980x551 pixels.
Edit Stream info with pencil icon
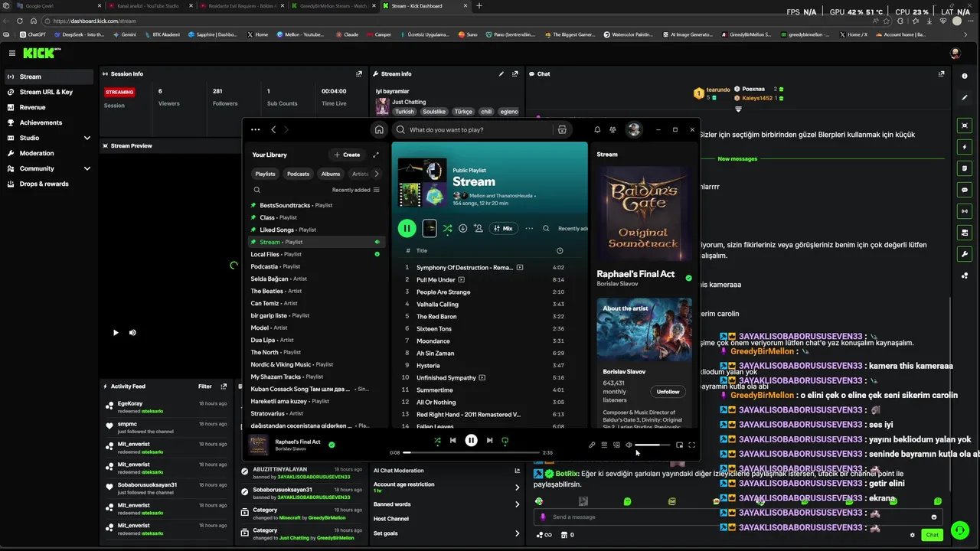coord(501,74)
